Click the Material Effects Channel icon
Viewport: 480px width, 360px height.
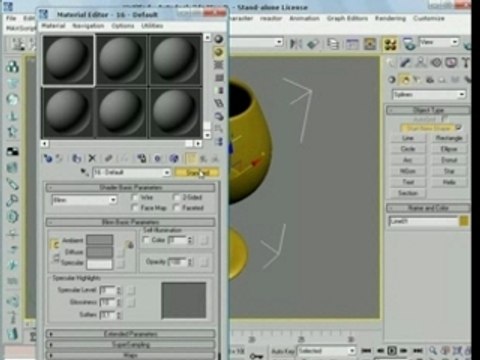tap(158, 158)
